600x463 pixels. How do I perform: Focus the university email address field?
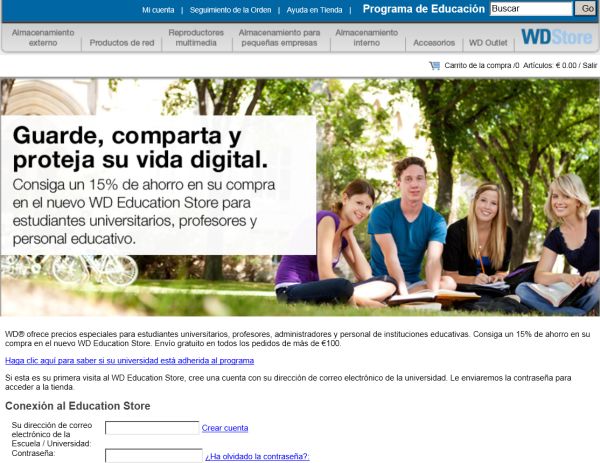(152, 428)
